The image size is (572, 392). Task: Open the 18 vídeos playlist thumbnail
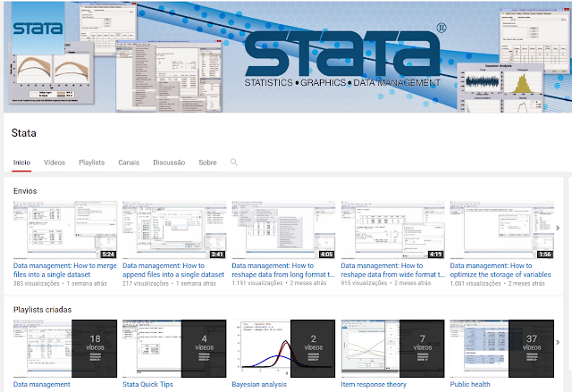pyautogui.click(x=65, y=348)
